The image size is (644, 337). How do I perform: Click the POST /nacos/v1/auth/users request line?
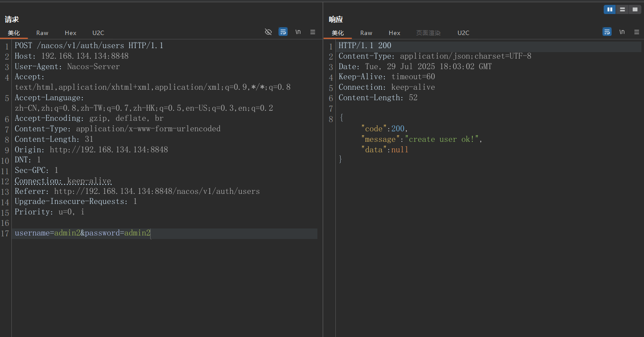point(89,46)
